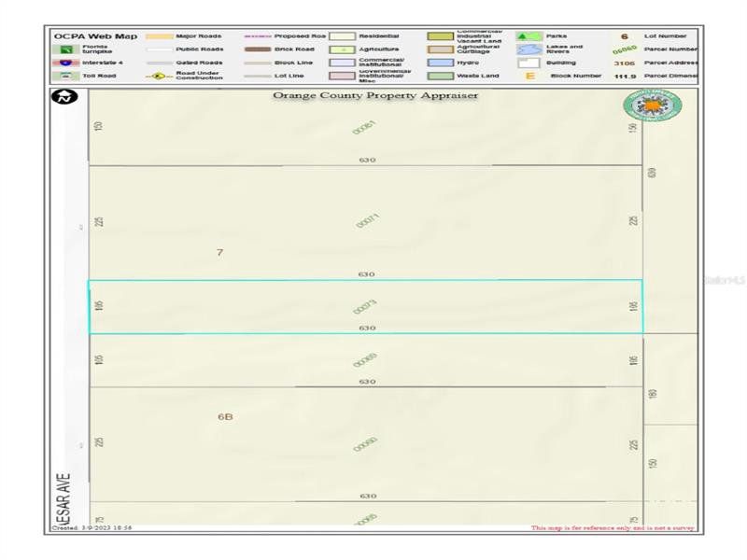The image size is (747, 560).
Task: Click the 'OCPA Web Map' title
Action: click(x=95, y=36)
